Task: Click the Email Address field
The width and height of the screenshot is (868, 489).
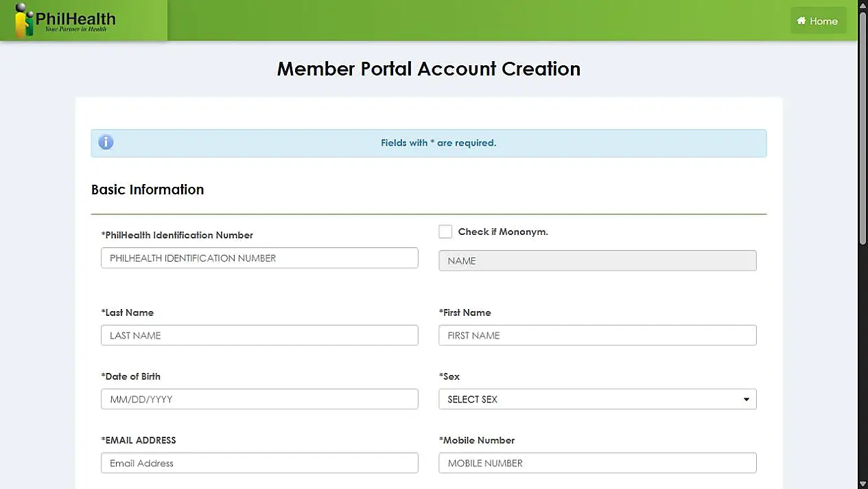Action: coord(259,463)
